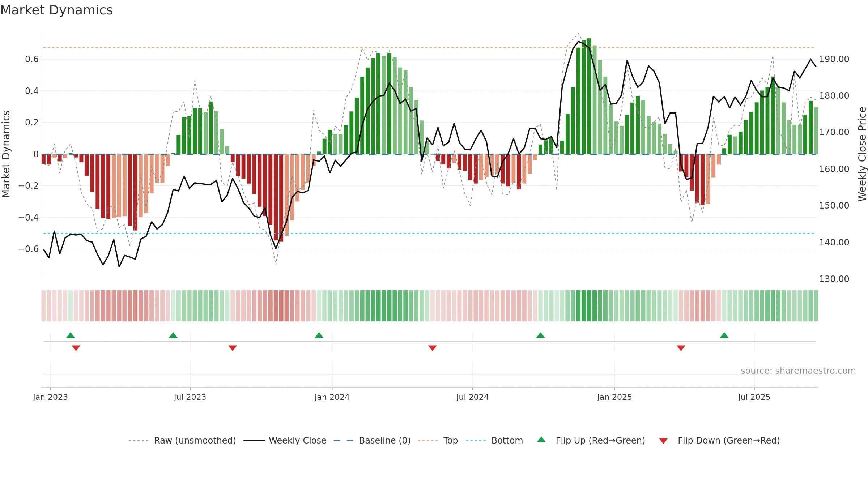Click flip-up marker just before Jul 2025
The image size is (868, 488).
pos(724,335)
